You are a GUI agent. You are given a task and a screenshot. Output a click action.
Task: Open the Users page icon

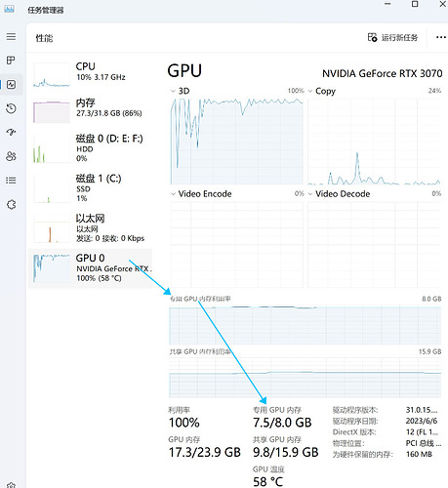coord(11,156)
